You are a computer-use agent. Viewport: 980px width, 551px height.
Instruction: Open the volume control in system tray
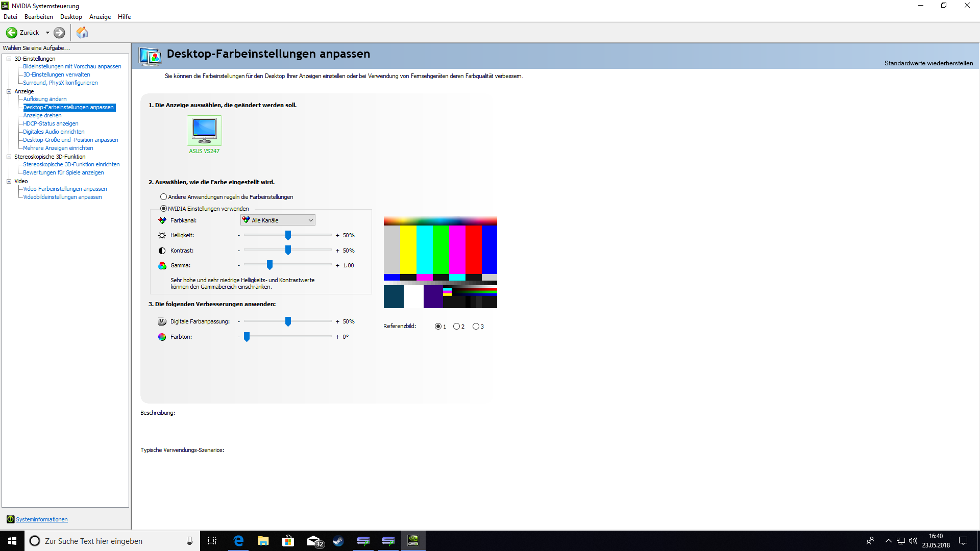tap(913, 541)
